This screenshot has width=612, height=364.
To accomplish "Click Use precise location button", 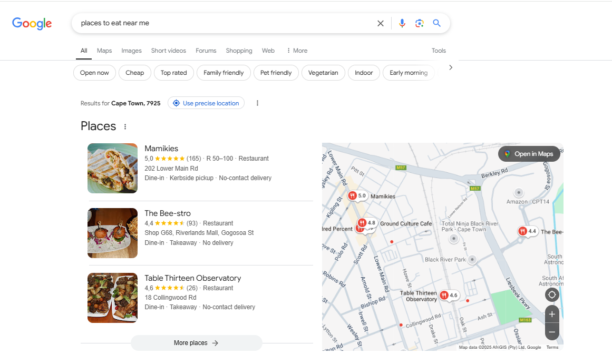I will pos(206,103).
